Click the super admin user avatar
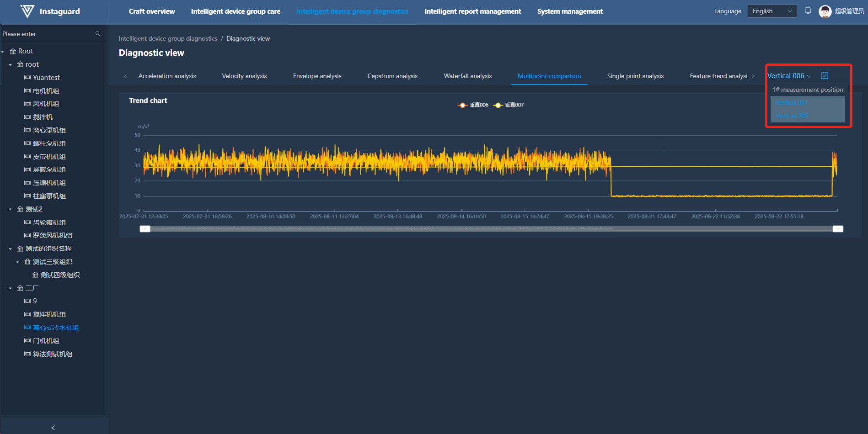The image size is (868, 434). pyautogui.click(x=825, y=11)
